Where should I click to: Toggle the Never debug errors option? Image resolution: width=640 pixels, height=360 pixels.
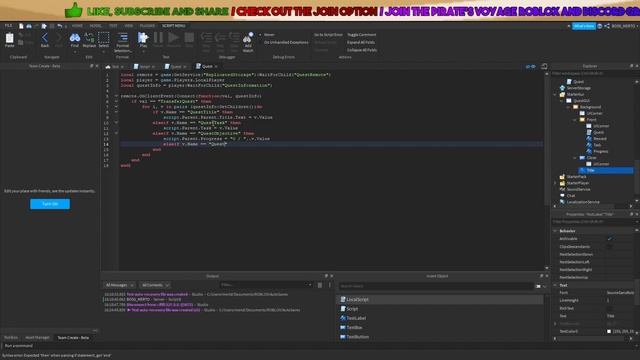click(x=269, y=35)
